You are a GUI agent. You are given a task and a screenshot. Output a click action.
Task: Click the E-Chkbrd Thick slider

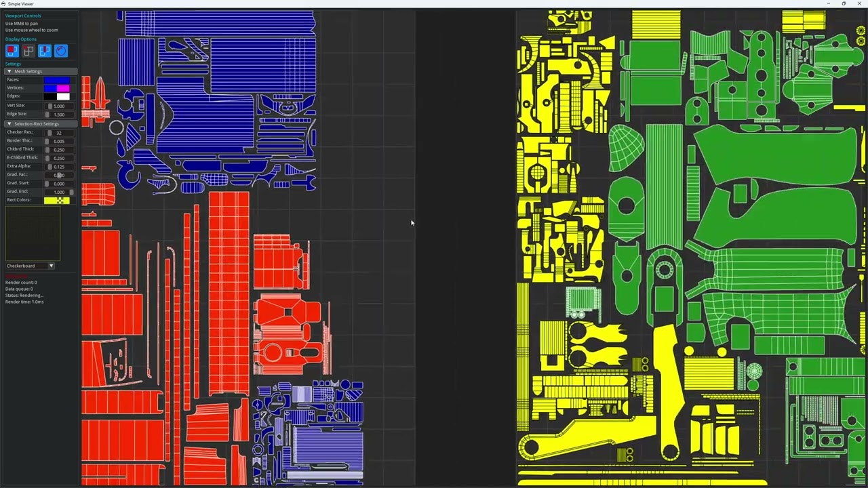pyautogui.click(x=60, y=158)
